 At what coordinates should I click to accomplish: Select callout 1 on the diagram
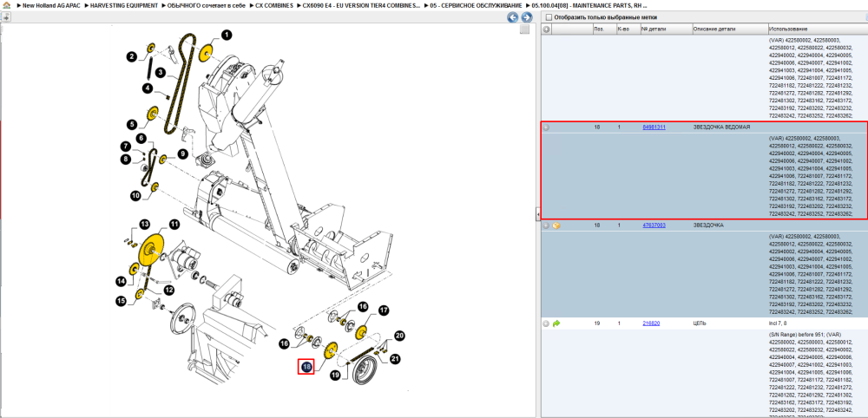coord(227,35)
